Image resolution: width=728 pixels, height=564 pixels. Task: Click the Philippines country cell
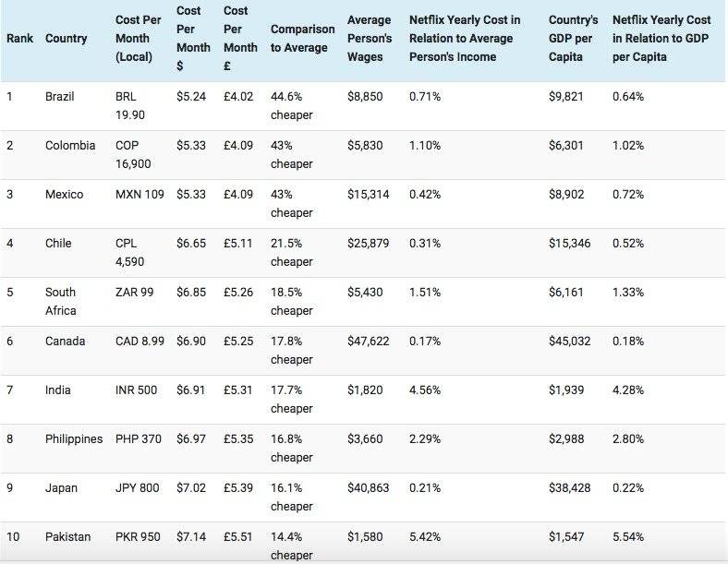74,439
